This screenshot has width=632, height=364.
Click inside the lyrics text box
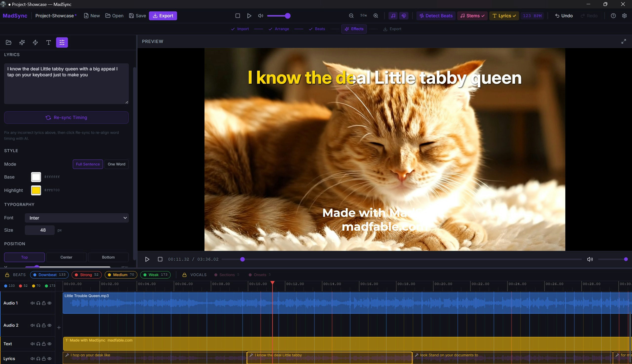[x=66, y=84]
